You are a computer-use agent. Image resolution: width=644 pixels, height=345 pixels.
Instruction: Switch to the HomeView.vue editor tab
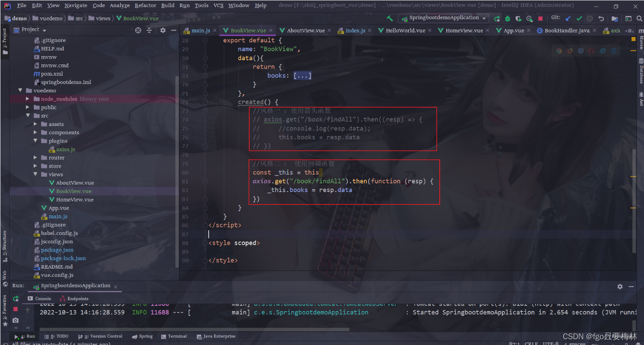point(464,30)
